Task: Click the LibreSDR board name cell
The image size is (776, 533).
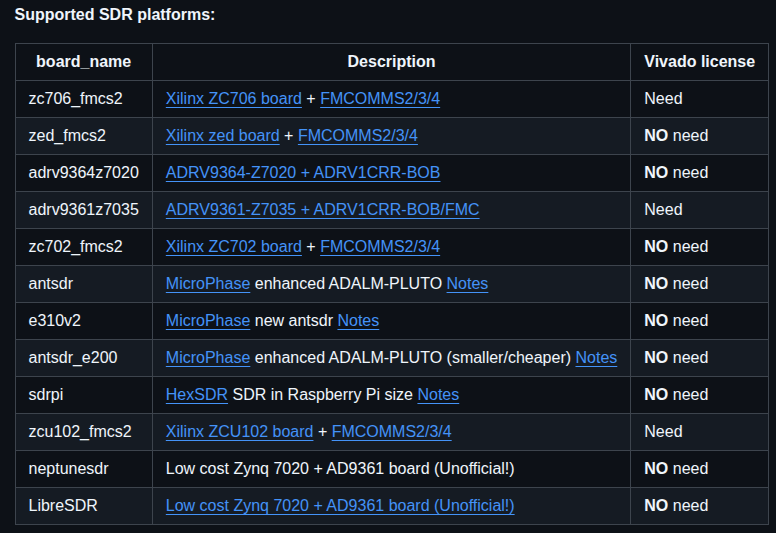Action: [84, 506]
